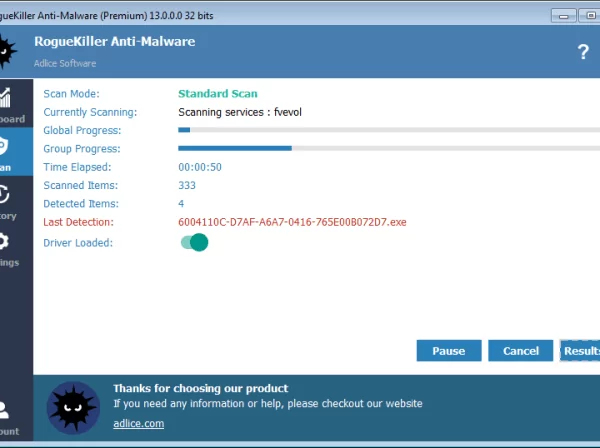Open the help question mark icon
Viewport: 600px width, 448px height.
[x=583, y=52]
